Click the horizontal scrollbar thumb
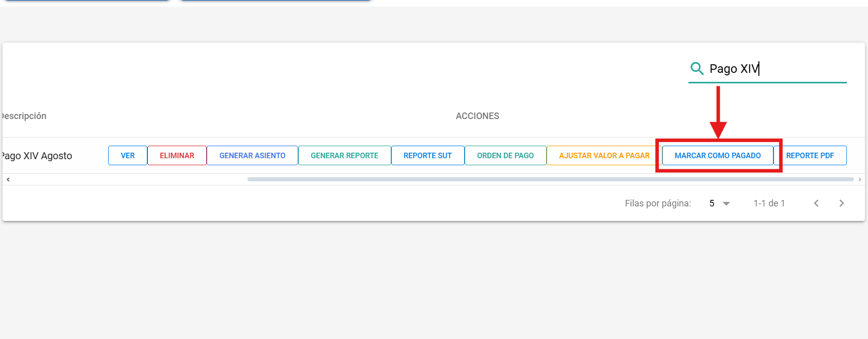Viewport: 868px width, 339px height. pyautogui.click(x=551, y=179)
